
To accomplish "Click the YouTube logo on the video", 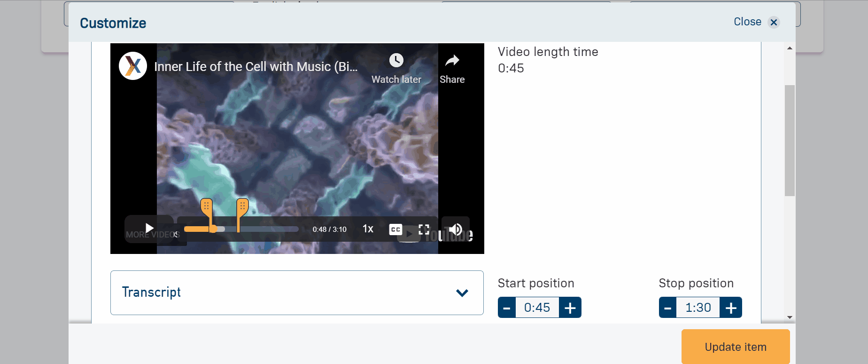I will pyautogui.click(x=435, y=234).
